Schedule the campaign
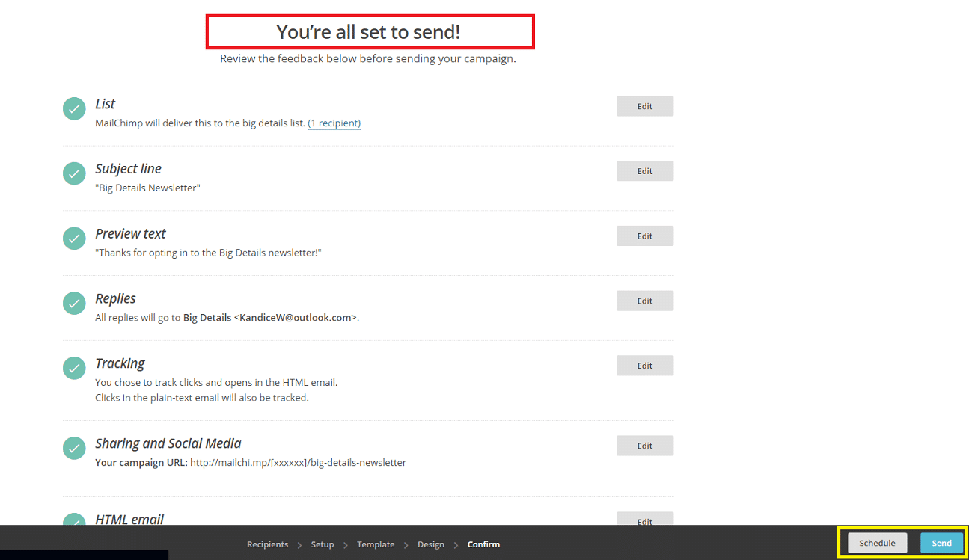 tap(877, 543)
